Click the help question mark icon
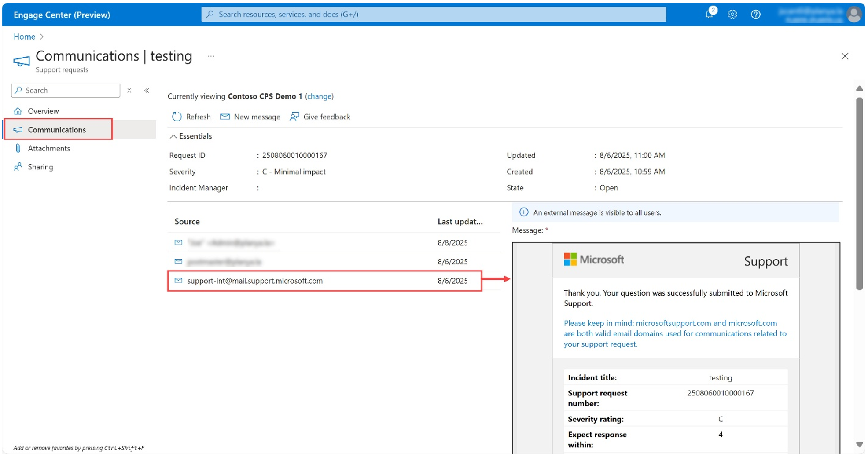The image size is (868, 457). 756,15
